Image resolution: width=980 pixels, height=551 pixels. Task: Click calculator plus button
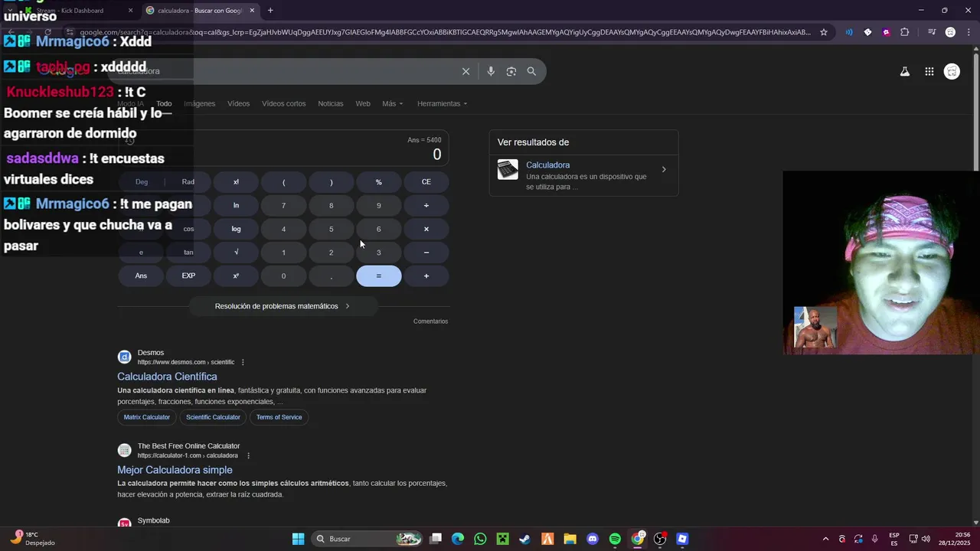point(426,275)
